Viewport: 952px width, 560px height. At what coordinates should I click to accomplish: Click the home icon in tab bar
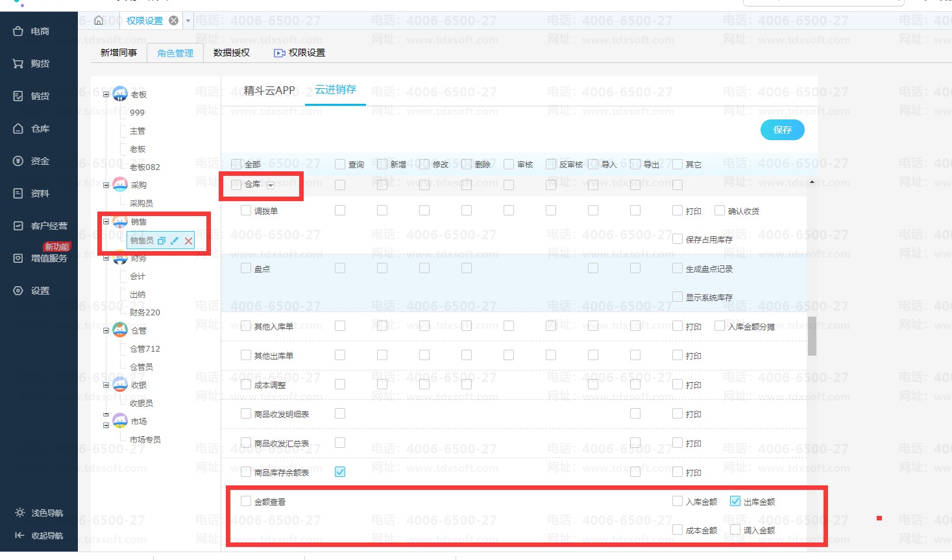tap(99, 21)
